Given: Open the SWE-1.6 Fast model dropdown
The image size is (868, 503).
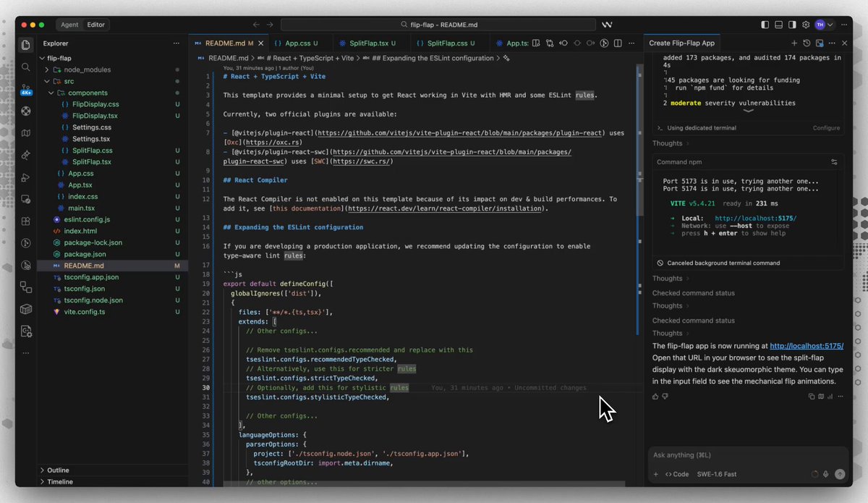Looking at the screenshot, I should 716,474.
